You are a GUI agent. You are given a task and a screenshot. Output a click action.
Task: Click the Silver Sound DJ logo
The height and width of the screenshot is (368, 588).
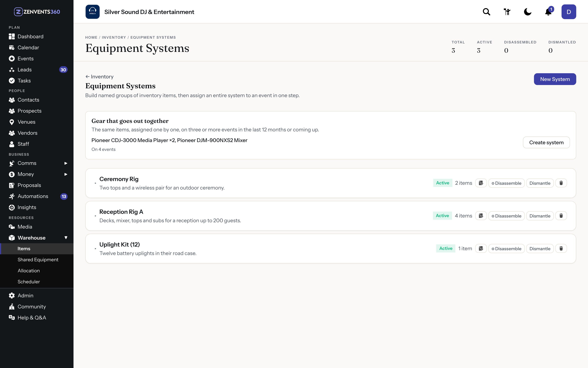coord(93,12)
